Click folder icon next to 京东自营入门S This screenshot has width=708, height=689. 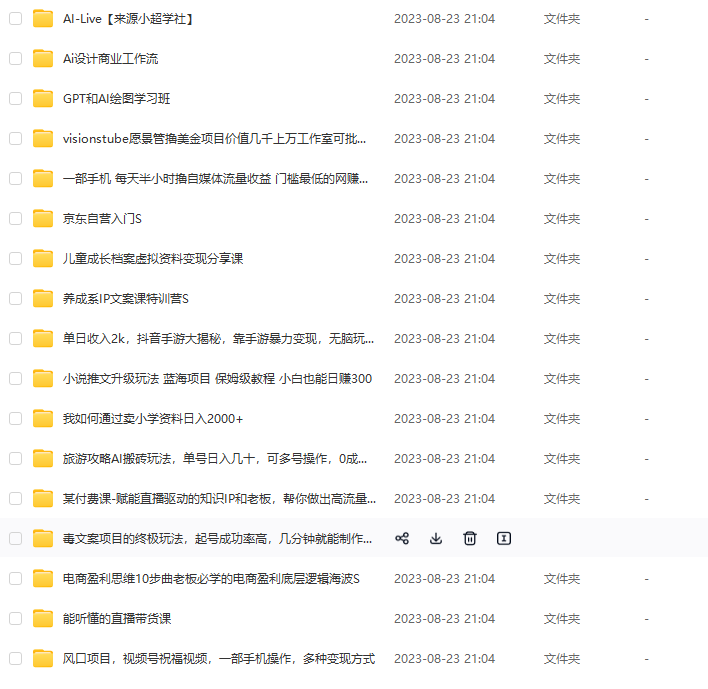coord(43,219)
